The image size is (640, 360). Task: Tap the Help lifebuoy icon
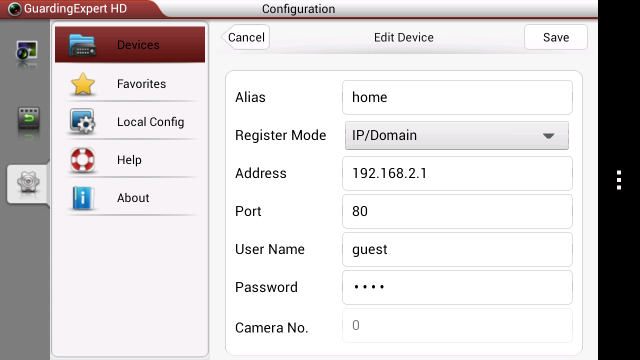[x=82, y=160]
